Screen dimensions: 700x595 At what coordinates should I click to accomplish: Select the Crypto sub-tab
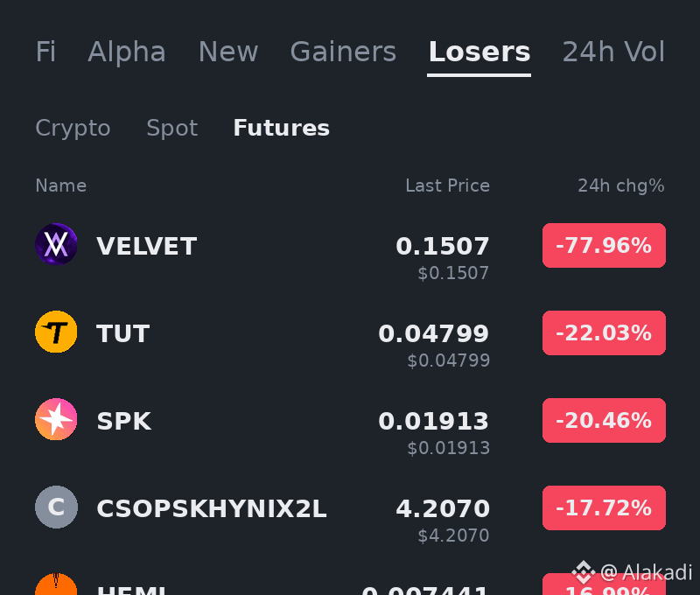73,129
